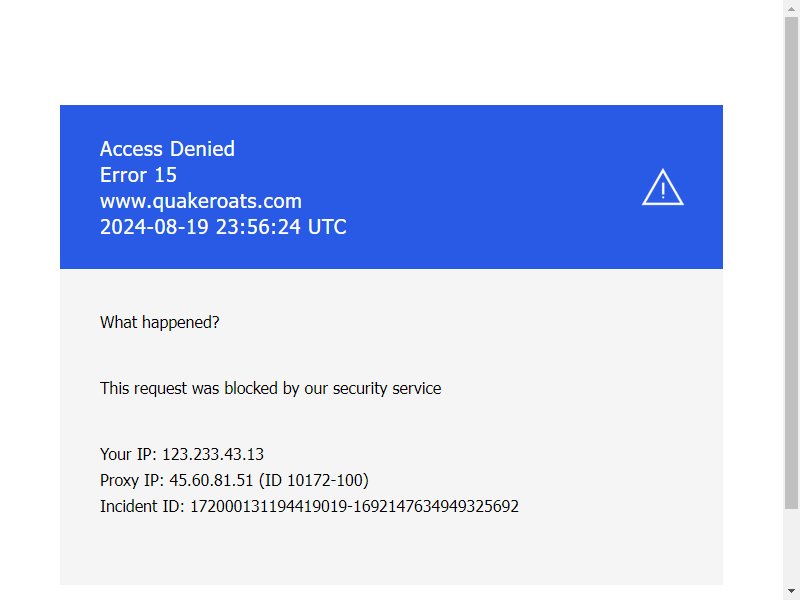Click the ID 10172-100 text
This screenshot has width=800, height=600.
tap(314, 480)
